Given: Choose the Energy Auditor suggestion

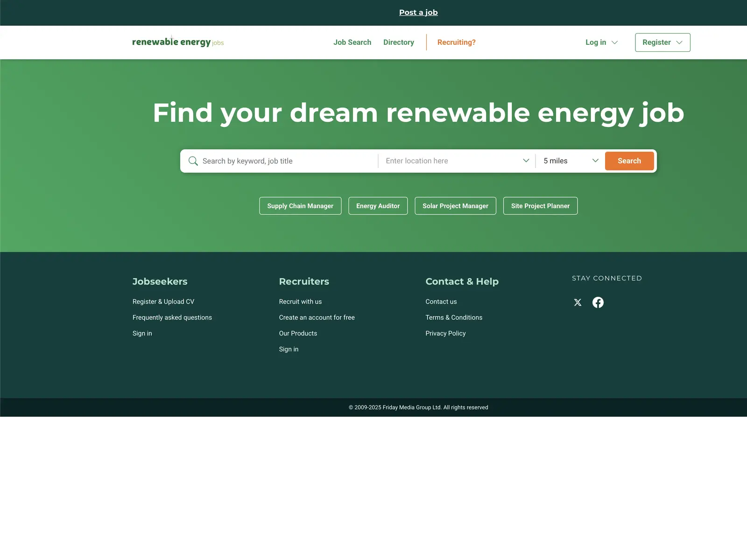Looking at the screenshot, I should pyautogui.click(x=378, y=206).
